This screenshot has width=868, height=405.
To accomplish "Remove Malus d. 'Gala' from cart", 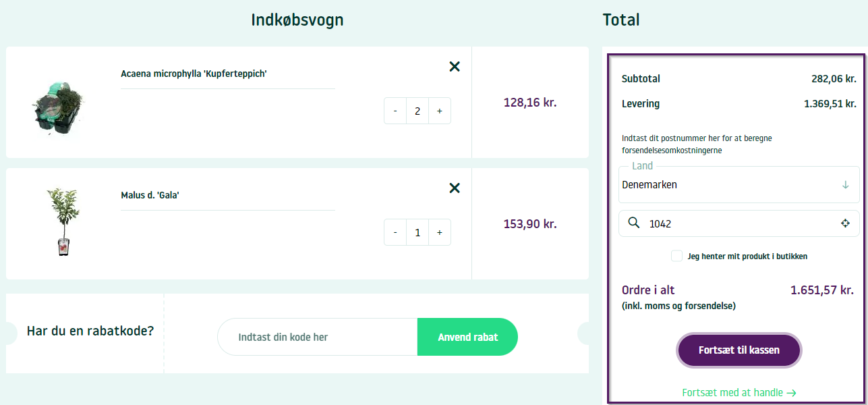I will pyautogui.click(x=455, y=188).
